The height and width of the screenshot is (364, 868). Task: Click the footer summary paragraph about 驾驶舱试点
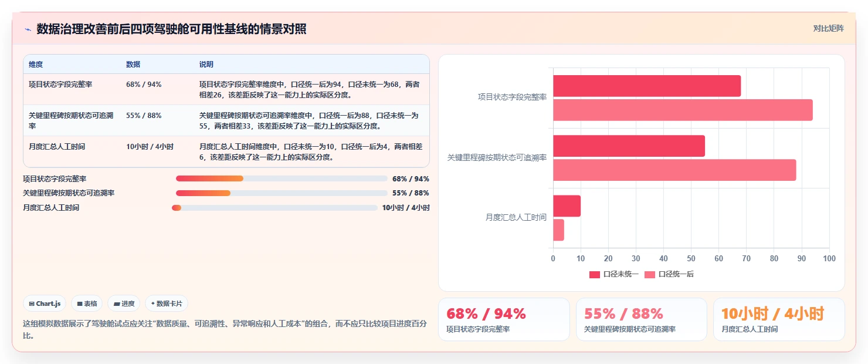tap(225, 330)
